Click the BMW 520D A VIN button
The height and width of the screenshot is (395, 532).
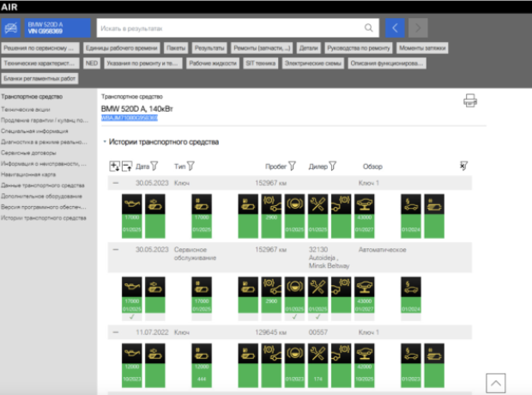pos(57,27)
